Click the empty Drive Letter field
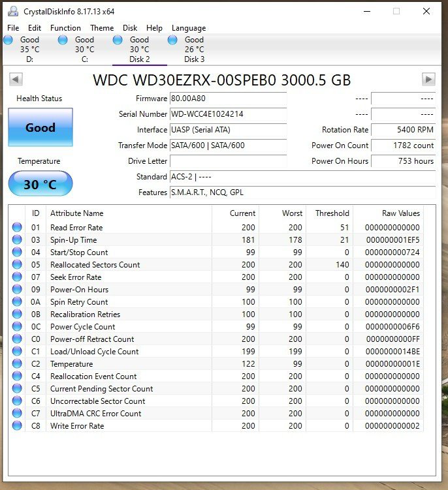The image size is (448, 490). tap(228, 161)
